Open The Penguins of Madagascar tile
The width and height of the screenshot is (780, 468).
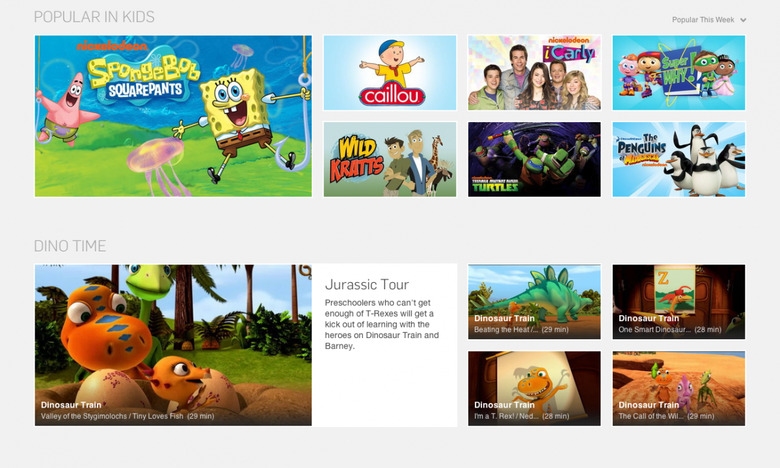click(x=679, y=159)
